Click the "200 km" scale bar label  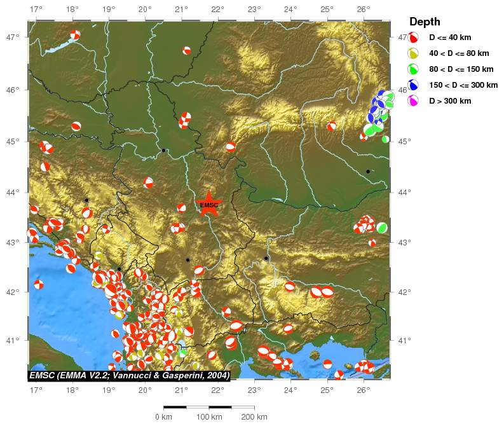[x=253, y=417]
